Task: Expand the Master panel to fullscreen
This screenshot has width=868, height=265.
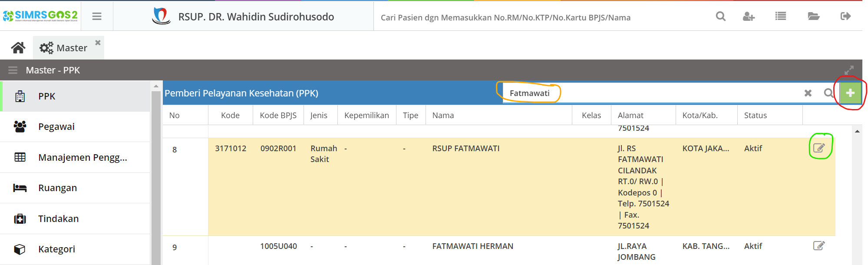Action: (849, 70)
